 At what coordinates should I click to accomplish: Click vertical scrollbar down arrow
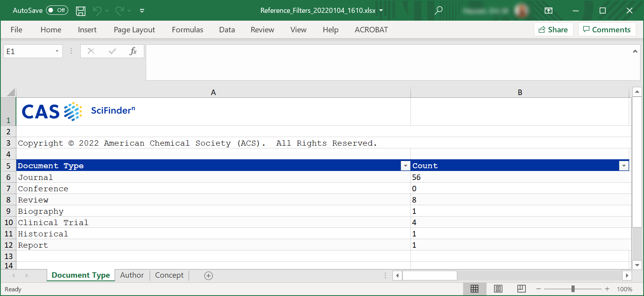(637, 265)
